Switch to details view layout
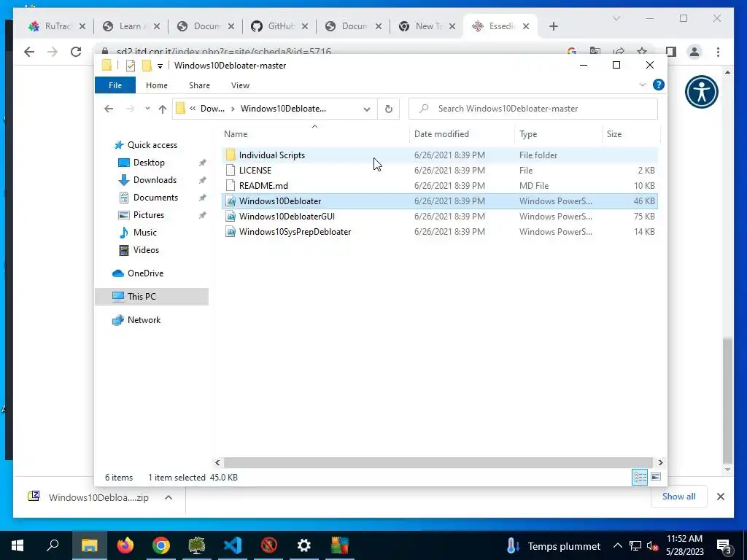 (x=639, y=477)
